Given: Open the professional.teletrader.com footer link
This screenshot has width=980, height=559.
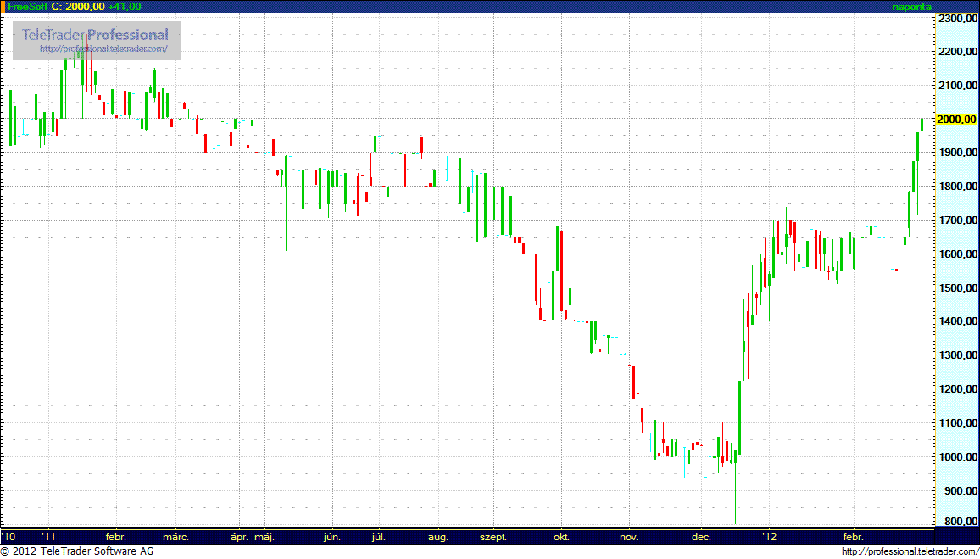Looking at the screenshot, I should click(910, 551).
